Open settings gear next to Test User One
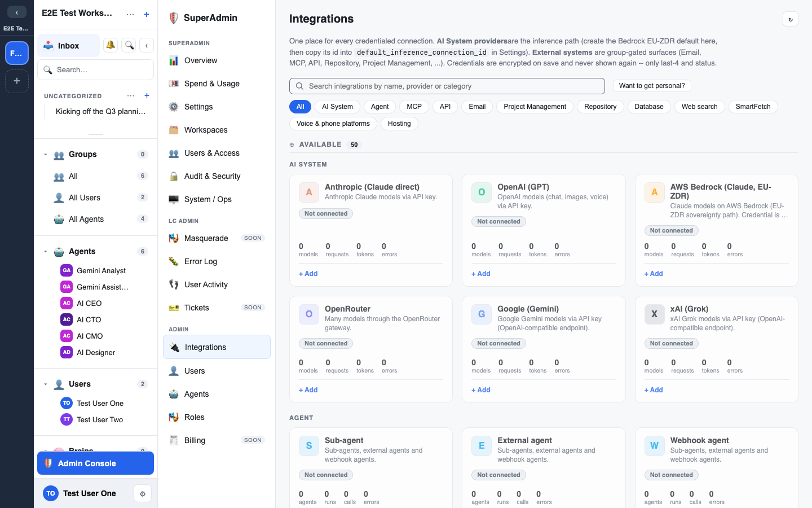 tap(143, 494)
